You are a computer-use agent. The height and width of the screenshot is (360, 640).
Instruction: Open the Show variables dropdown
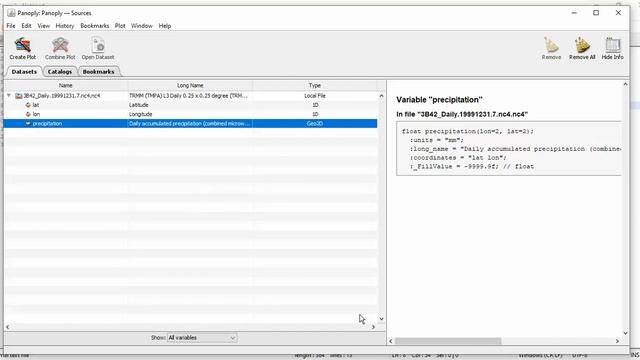(x=202, y=338)
